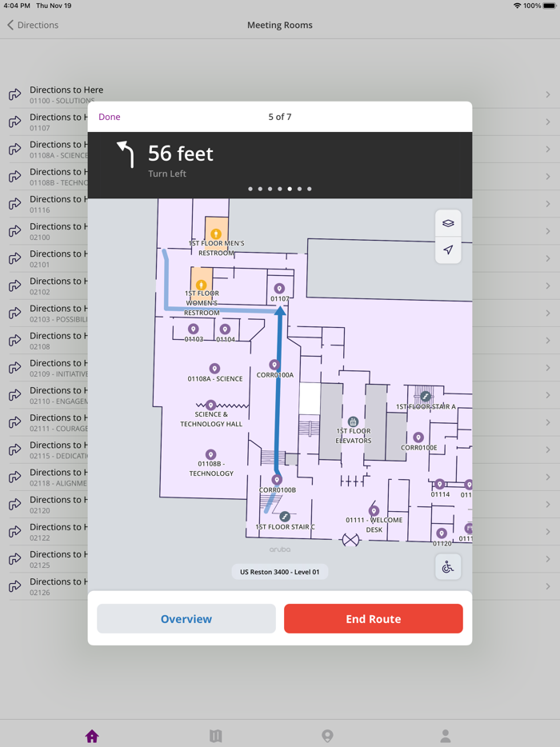Select the fifth progress dot

pyautogui.click(x=289, y=190)
